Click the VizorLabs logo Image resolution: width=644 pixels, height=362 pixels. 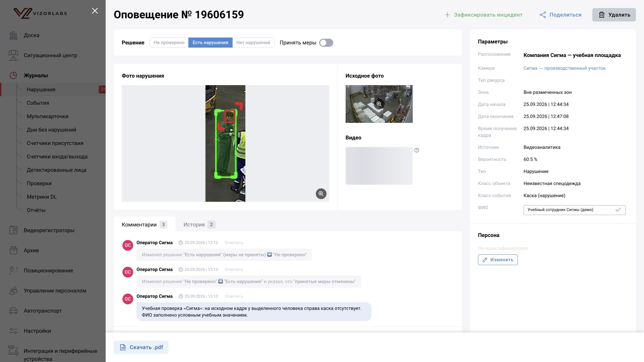pyautogui.click(x=40, y=13)
